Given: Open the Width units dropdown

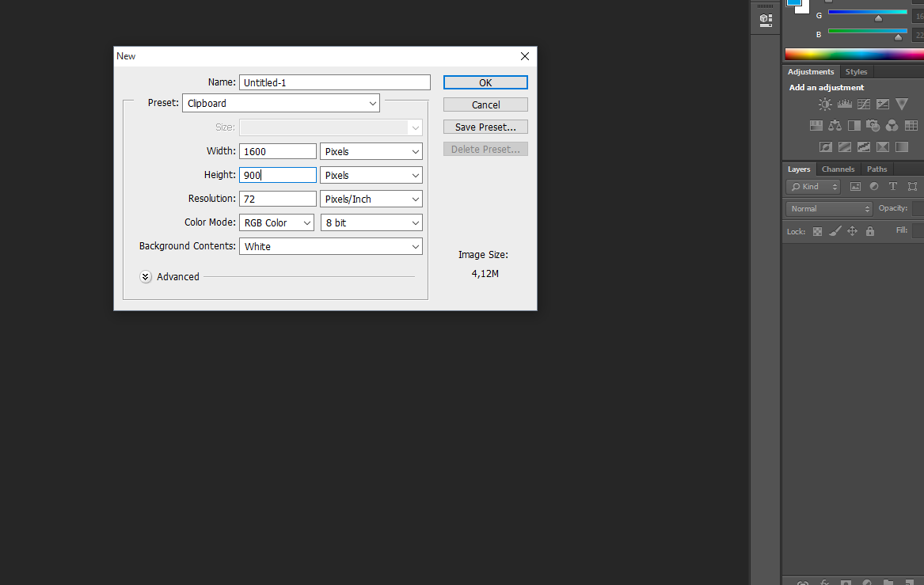Looking at the screenshot, I should (x=371, y=151).
